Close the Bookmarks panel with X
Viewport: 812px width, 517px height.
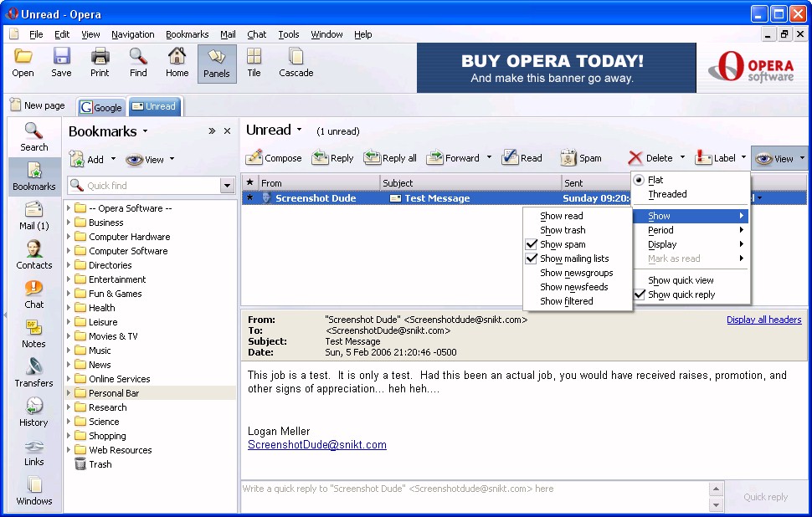click(227, 131)
